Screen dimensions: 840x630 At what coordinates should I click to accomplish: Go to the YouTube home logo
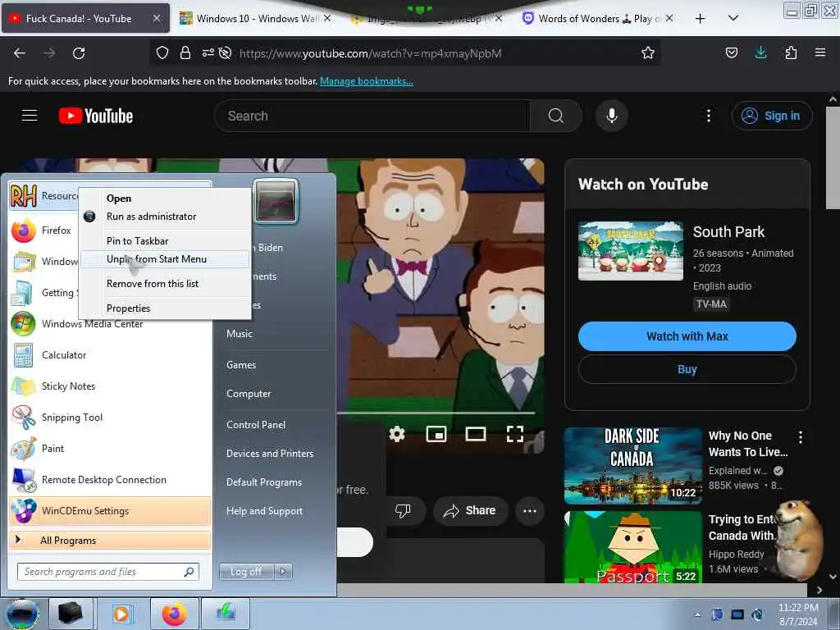pos(96,116)
